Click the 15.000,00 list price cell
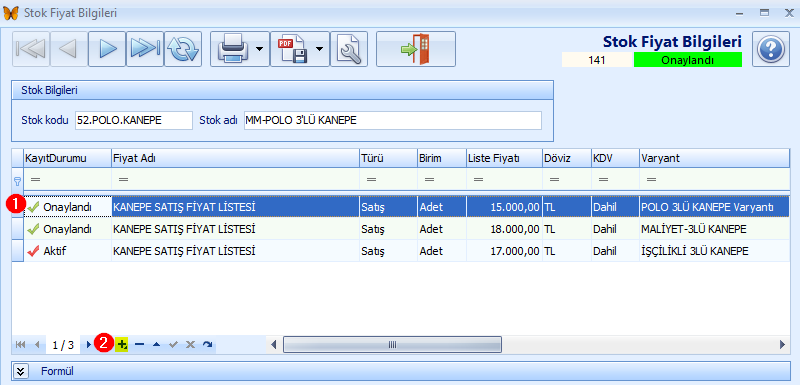The image size is (800, 385). pos(504,207)
